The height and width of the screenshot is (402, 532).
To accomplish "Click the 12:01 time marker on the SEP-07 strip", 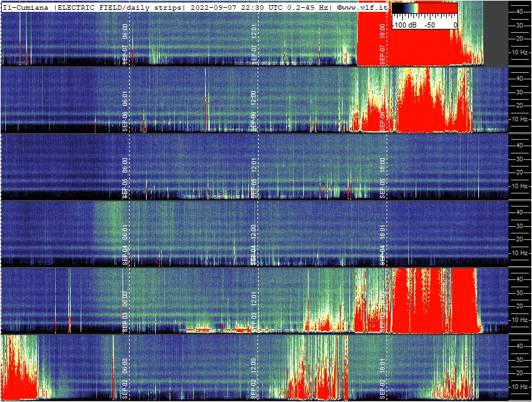I will coord(254,30).
